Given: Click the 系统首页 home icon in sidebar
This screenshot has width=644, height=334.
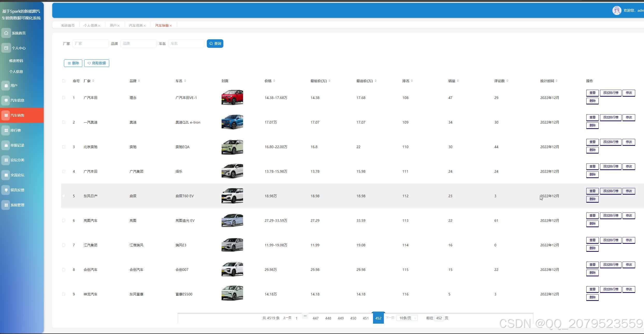Looking at the screenshot, I should [x=6, y=33].
